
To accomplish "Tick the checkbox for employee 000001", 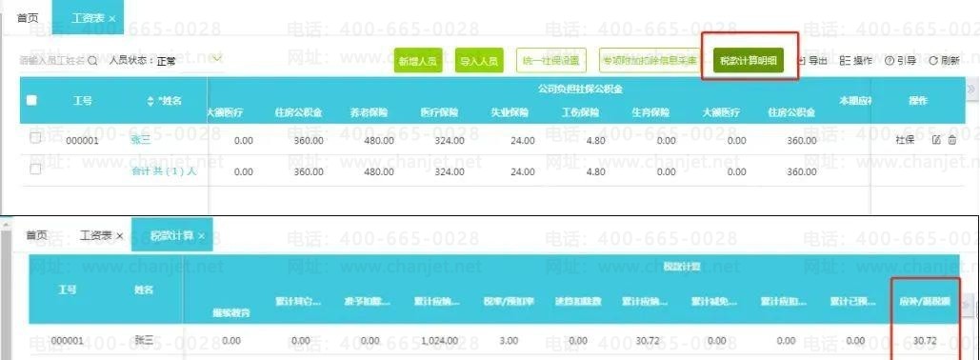I will (35, 139).
